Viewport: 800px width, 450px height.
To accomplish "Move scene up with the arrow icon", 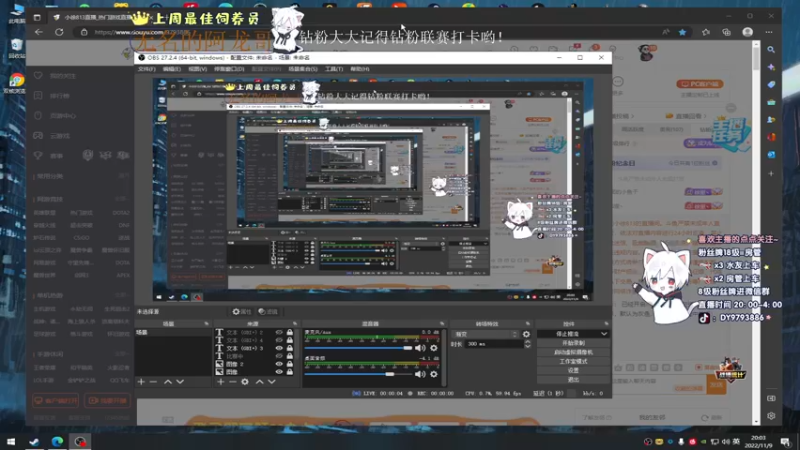I will [x=168, y=382].
